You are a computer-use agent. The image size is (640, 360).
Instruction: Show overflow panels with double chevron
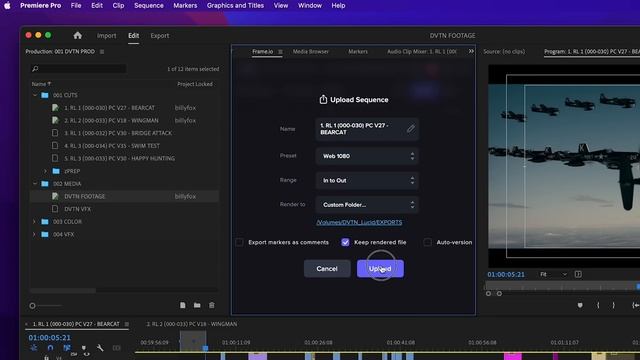point(471,51)
